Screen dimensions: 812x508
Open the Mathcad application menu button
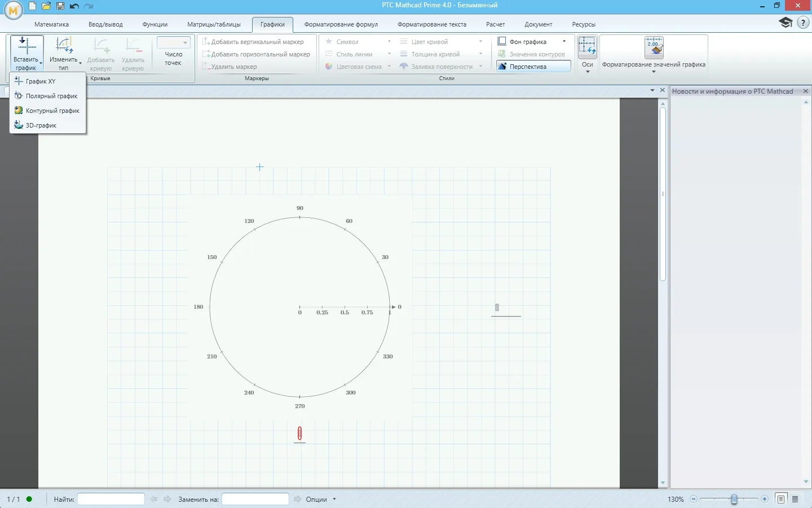(x=13, y=10)
